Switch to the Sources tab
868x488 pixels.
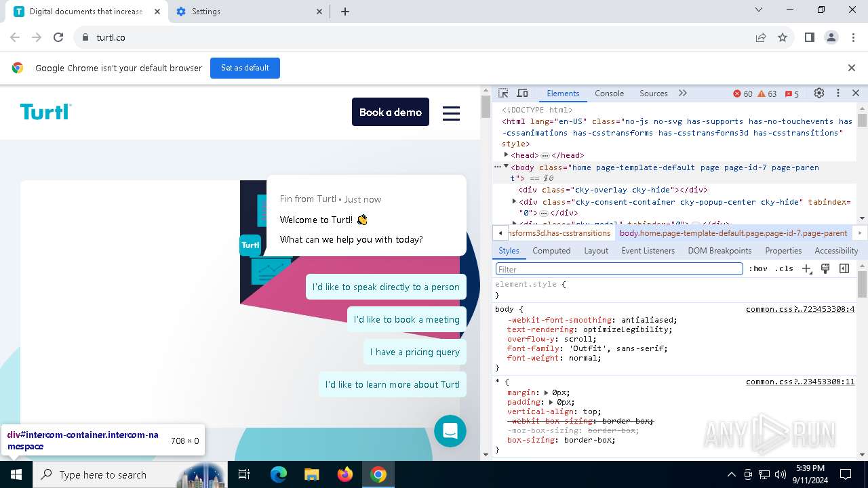[x=654, y=94]
